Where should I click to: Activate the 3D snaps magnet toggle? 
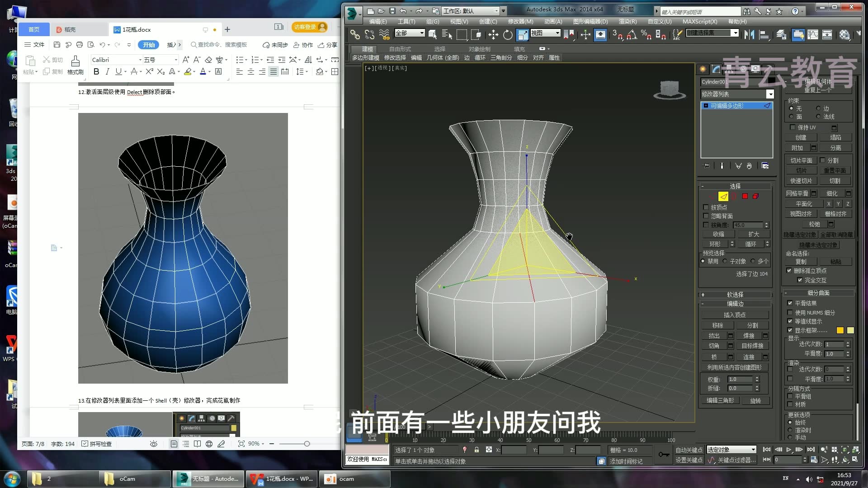[x=618, y=35]
